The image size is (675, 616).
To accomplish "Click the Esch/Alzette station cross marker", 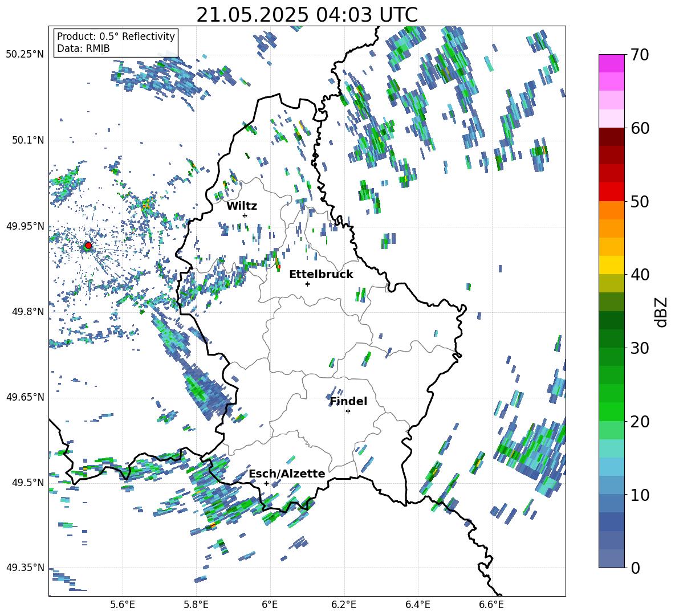I will (x=266, y=483).
